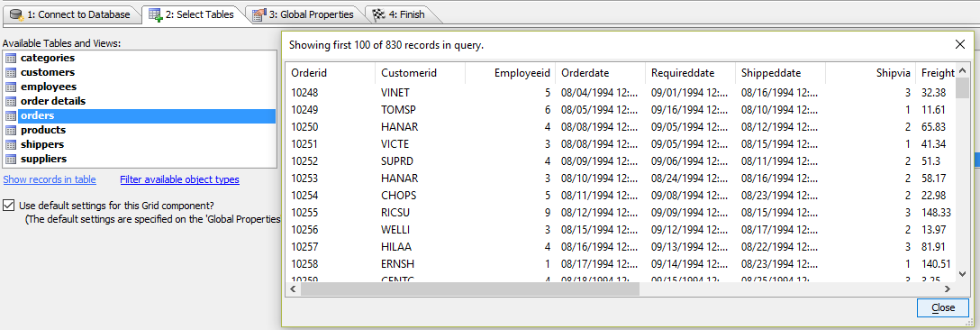
Task: Click the Close button in records dialog
Action: [x=943, y=307]
